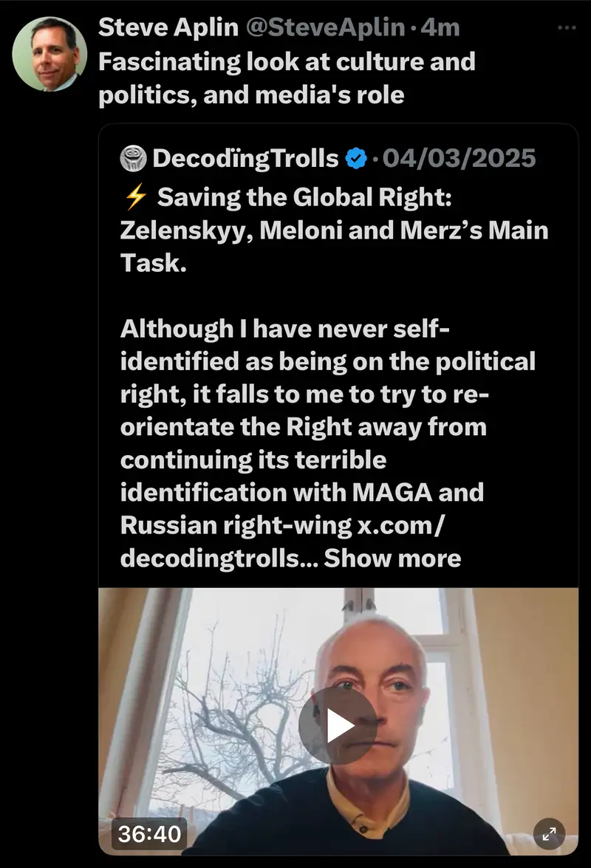This screenshot has height=868, width=591.
Task: Play the embedded video
Action: (338, 725)
